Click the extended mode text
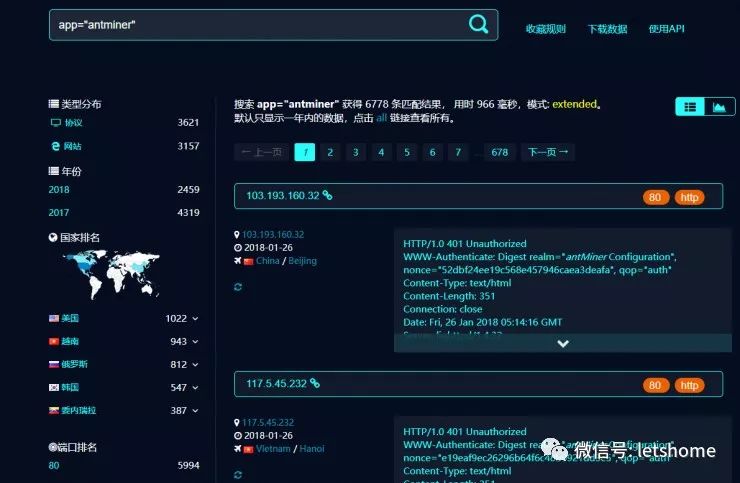The height and width of the screenshot is (483, 740). (574, 104)
